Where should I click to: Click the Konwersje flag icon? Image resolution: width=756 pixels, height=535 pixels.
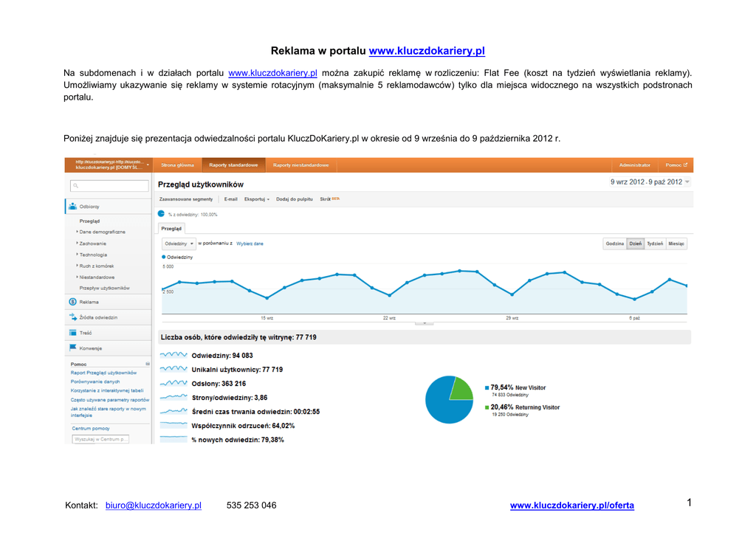pos(72,348)
